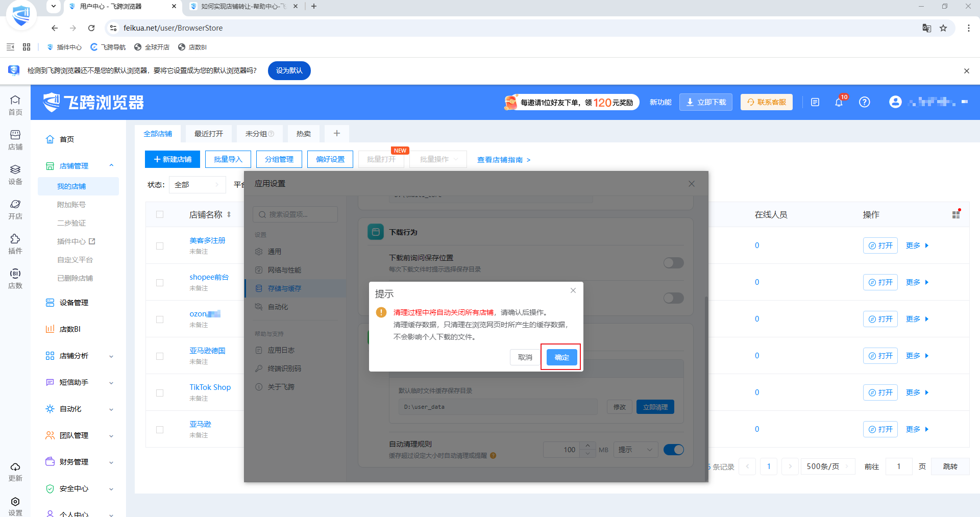Reload the page
Screen dimensions: 980x517
(x=91, y=28)
